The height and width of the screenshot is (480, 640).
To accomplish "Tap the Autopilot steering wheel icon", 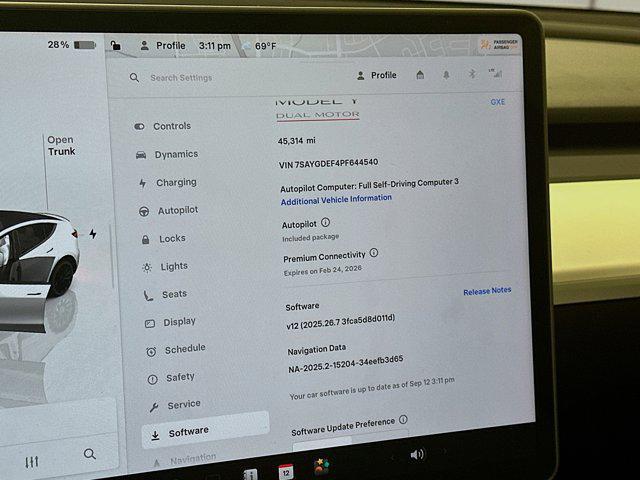I will pyautogui.click(x=144, y=211).
